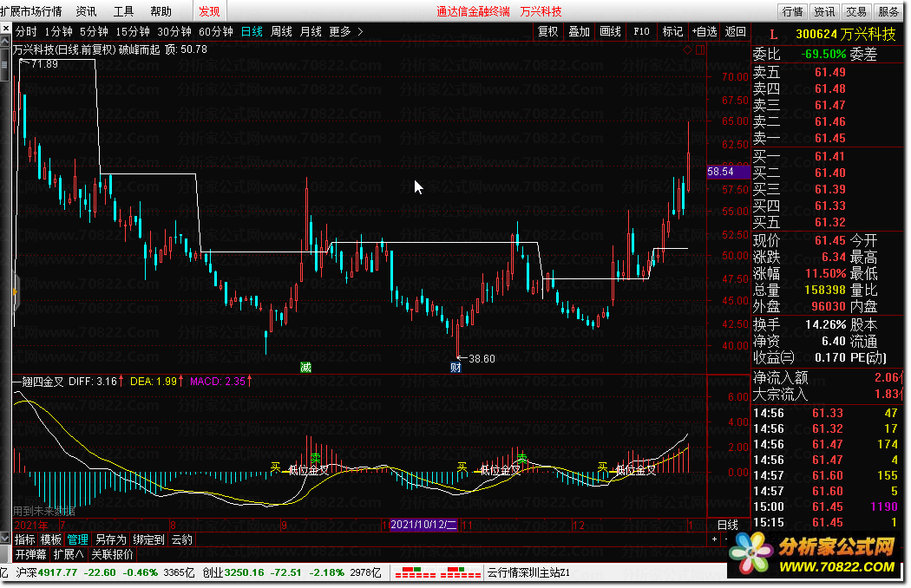Click the red L icon beside 300624
This screenshot has height=588, width=911.
click(x=773, y=35)
